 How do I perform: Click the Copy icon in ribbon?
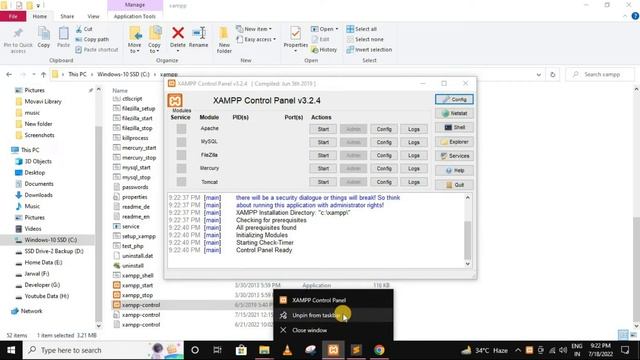[x=44, y=33]
